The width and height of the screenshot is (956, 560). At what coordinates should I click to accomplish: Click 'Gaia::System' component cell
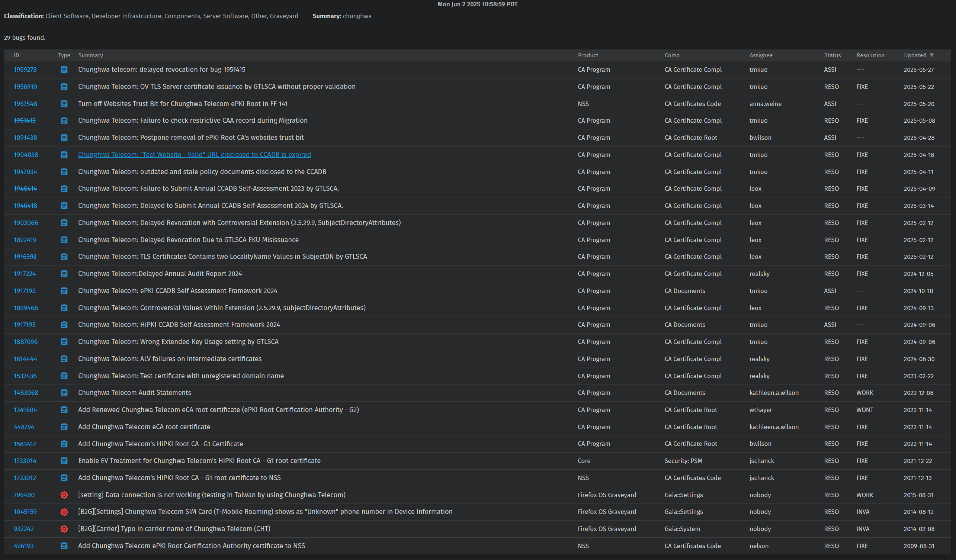click(x=682, y=529)
